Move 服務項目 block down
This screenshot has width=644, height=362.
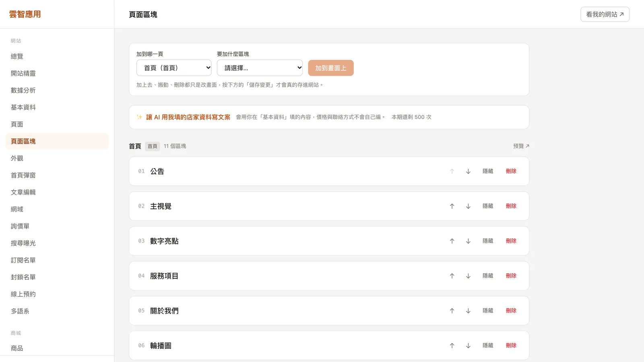click(468, 276)
